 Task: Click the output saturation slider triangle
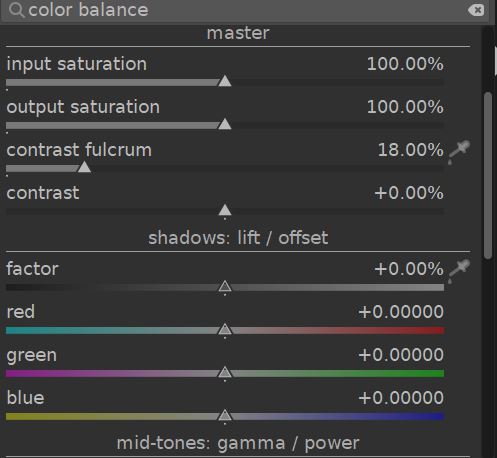225,124
